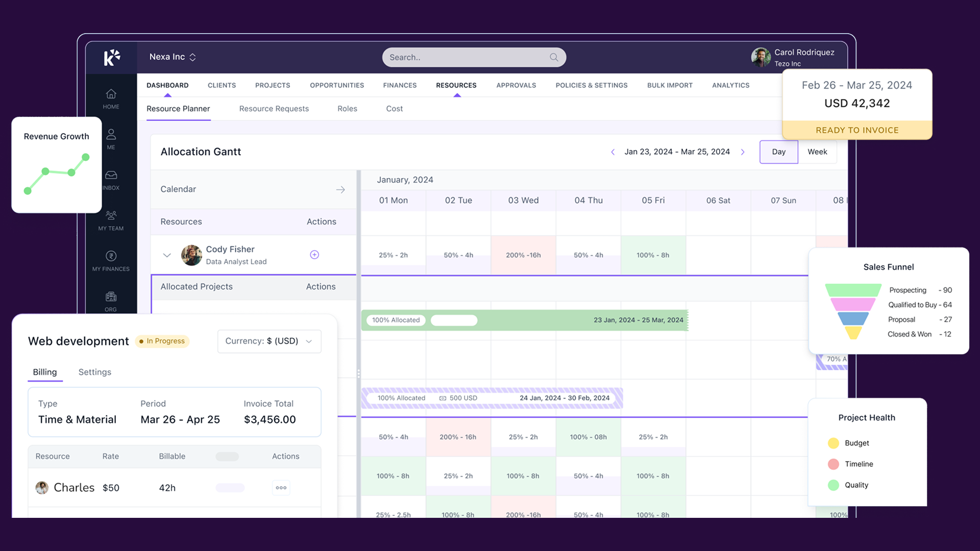Image resolution: width=980 pixels, height=551 pixels.
Task: Open the Finances menu tab
Action: click(x=400, y=85)
